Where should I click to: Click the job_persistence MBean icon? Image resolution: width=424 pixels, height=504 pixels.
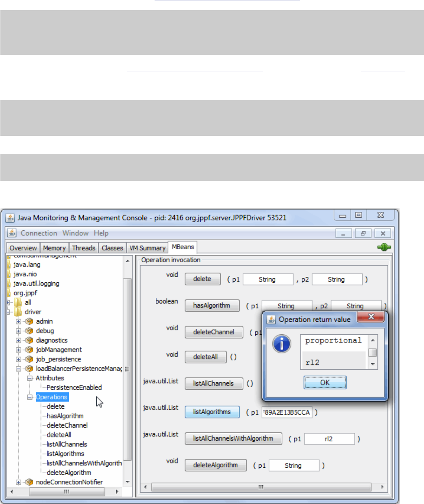(29, 359)
